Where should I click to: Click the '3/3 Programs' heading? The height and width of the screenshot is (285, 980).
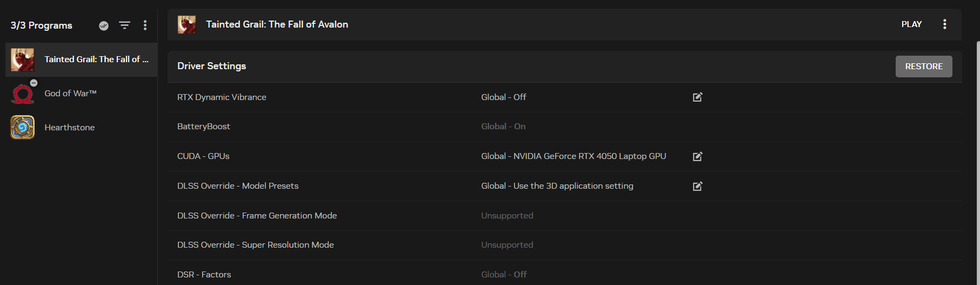click(41, 25)
